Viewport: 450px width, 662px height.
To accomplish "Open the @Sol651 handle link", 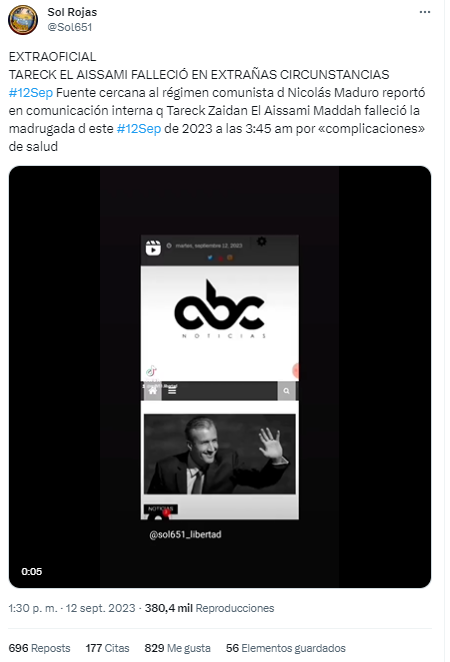I will pyautogui.click(x=70, y=27).
